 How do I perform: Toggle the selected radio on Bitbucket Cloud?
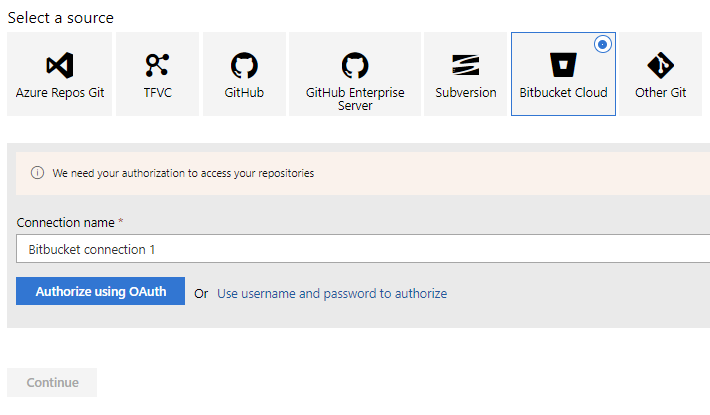602,45
